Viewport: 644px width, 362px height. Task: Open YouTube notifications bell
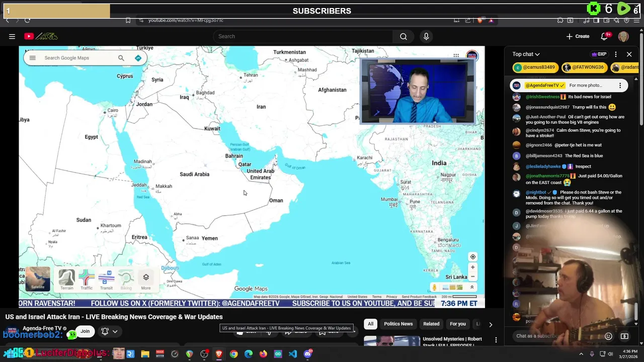point(605,36)
